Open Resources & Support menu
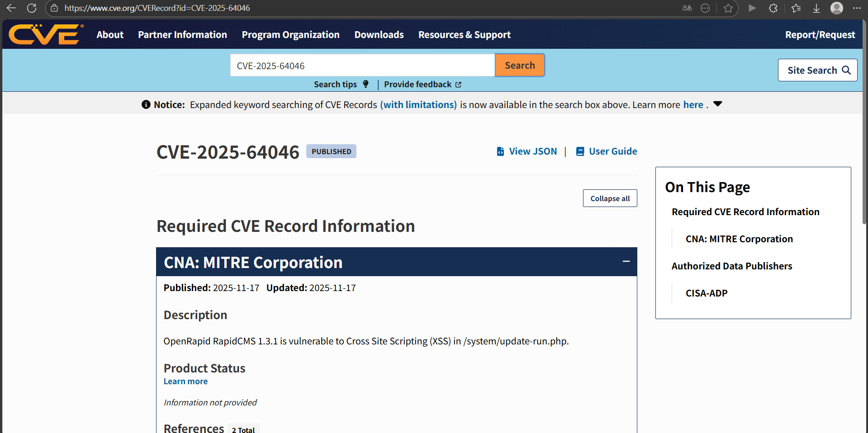 tap(464, 35)
